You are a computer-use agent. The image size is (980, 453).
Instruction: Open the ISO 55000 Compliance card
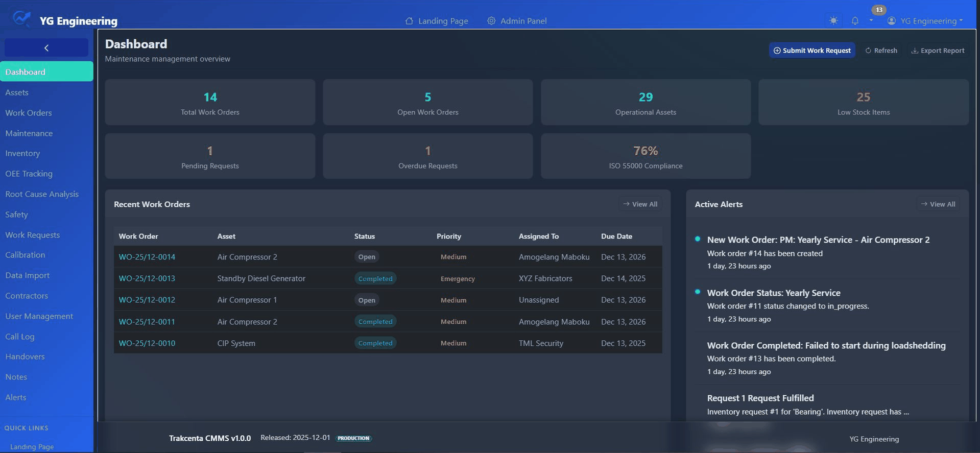pos(646,156)
